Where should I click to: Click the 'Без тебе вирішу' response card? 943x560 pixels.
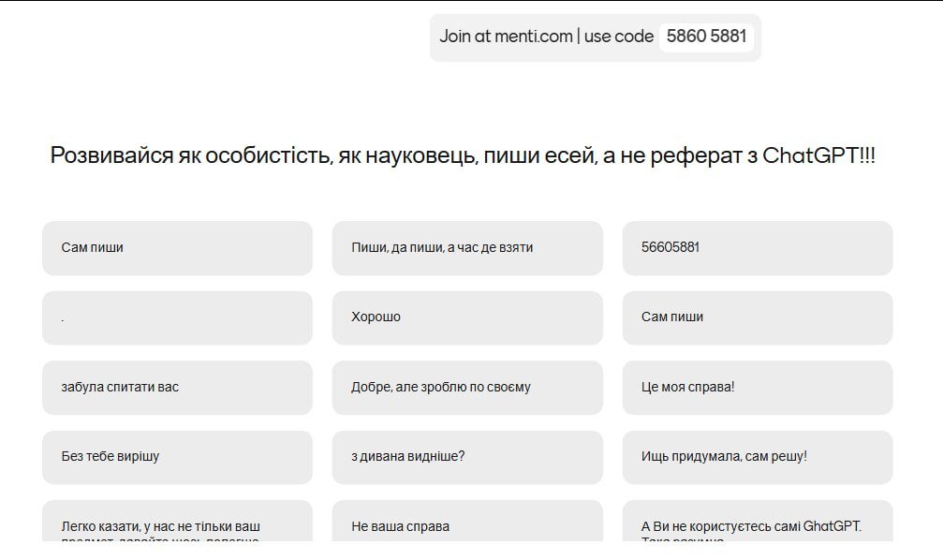click(177, 457)
